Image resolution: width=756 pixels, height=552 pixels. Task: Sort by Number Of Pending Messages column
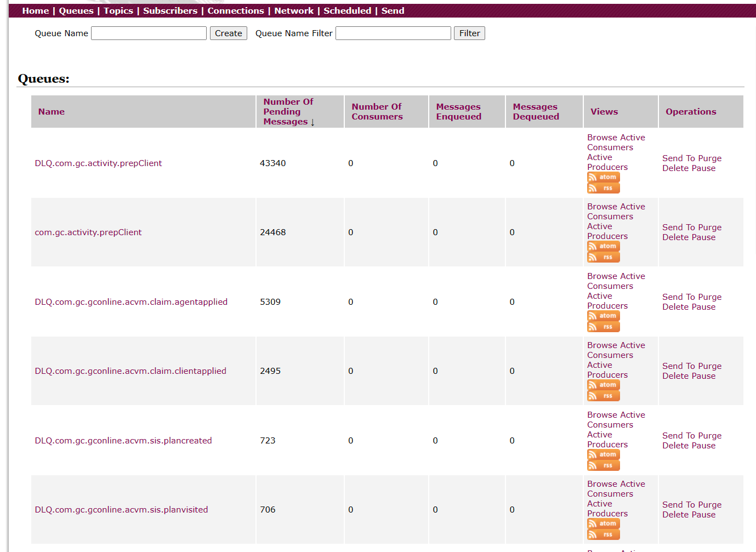click(288, 112)
